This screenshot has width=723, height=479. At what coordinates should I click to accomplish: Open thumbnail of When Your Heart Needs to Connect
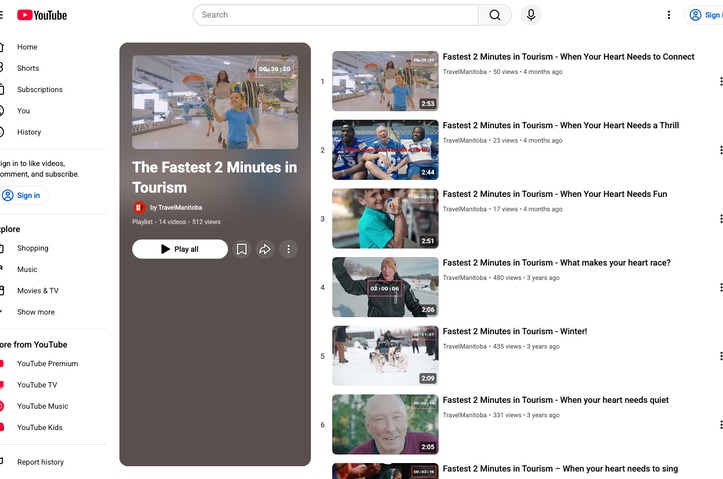(385, 81)
